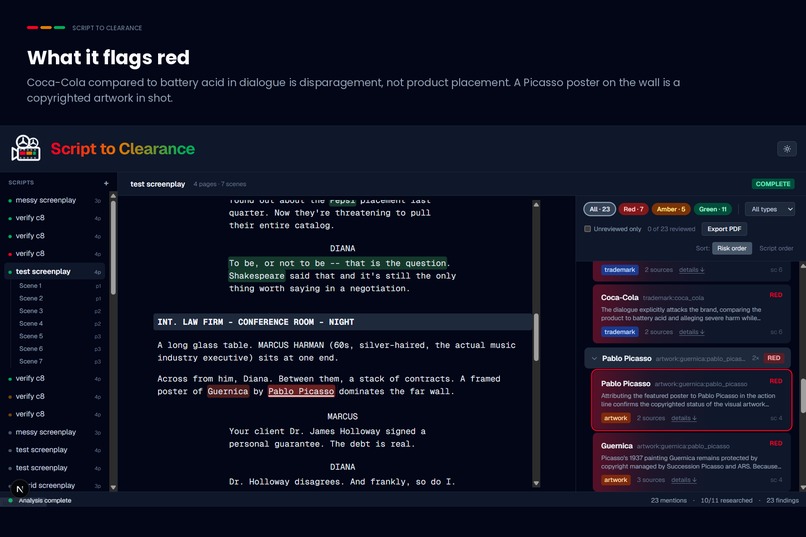Click the artwork tag on Guernica card

pyautogui.click(x=615, y=480)
